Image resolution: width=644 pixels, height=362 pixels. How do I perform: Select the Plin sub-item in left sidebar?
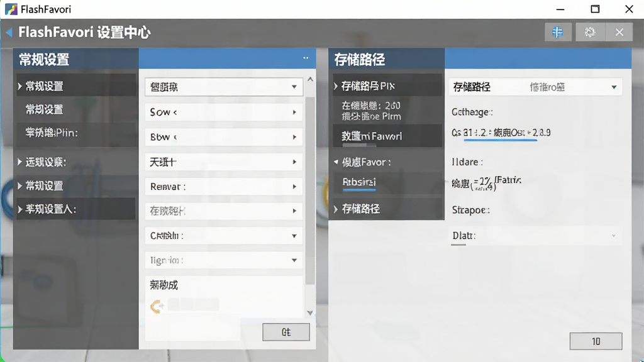point(52,133)
